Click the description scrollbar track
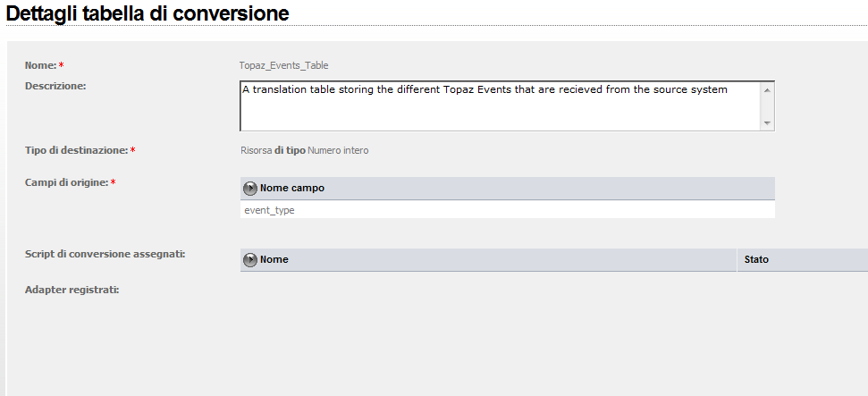This screenshot has width=868, height=396. [x=767, y=105]
